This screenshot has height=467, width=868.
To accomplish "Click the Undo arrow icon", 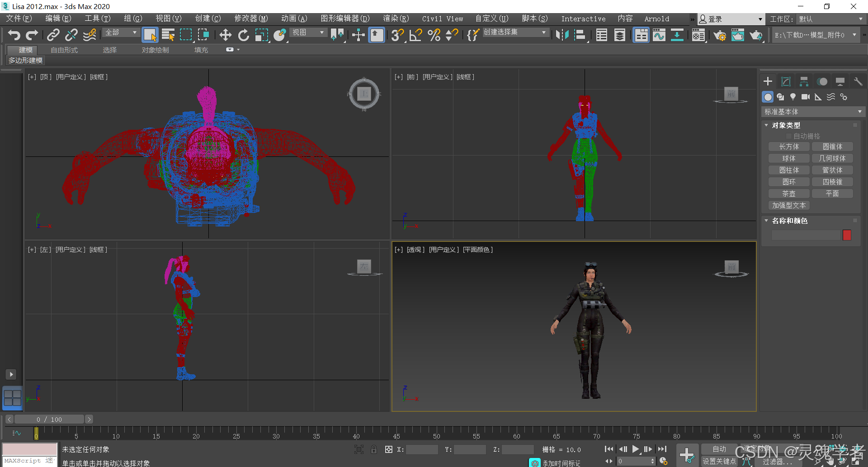I will pos(14,35).
